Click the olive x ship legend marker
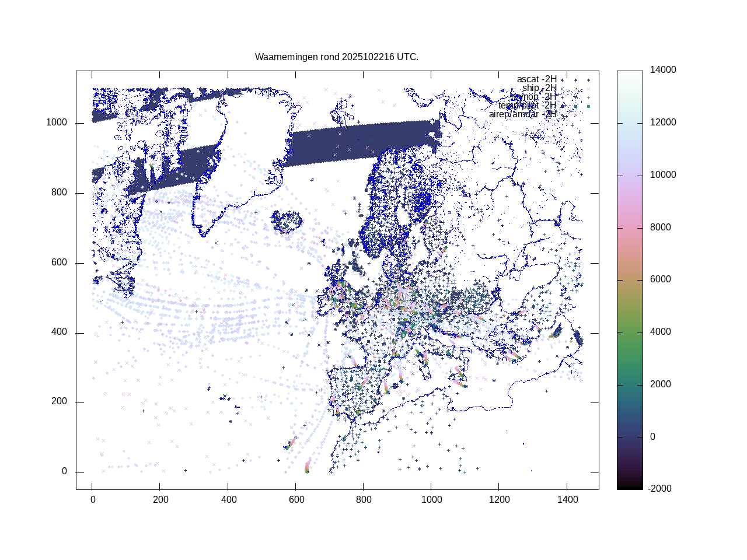Image resolution: width=747 pixels, height=560 pixels. click(575, 89)
